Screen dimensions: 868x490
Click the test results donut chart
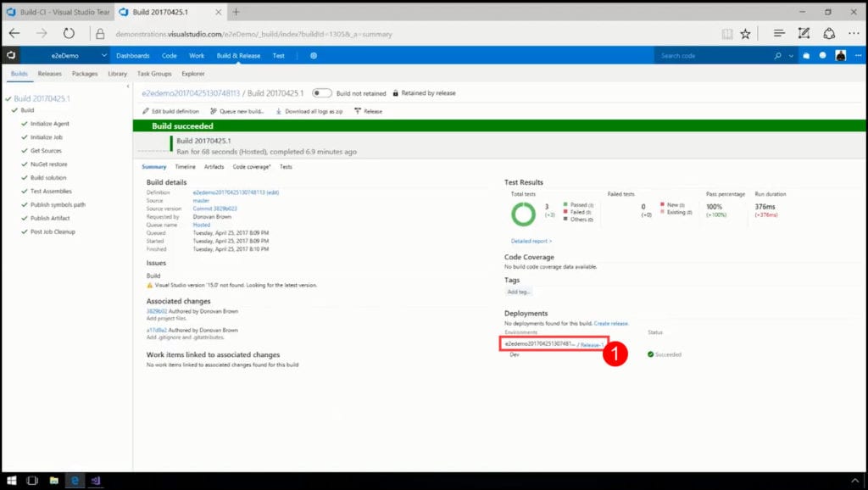point(523,214)
